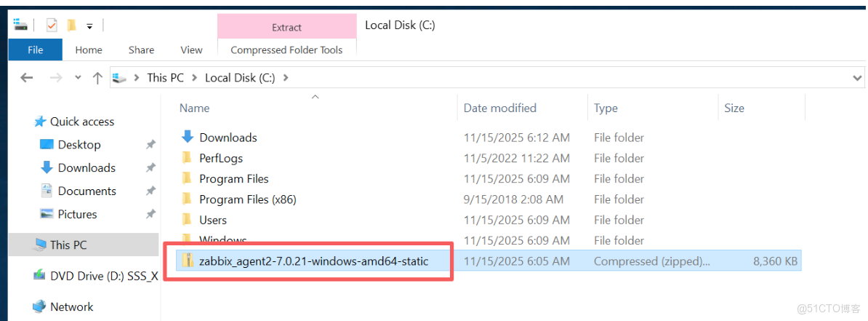Click the Properties quick access toolbar icon
The width and height of the screenshot is (868, 321).
click(x=51, y=25)
